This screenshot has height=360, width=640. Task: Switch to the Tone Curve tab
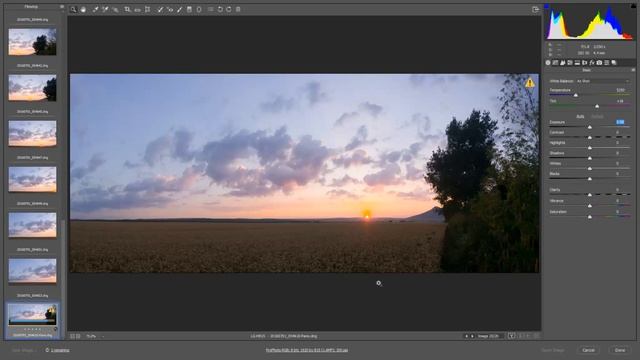pos(556,62)
